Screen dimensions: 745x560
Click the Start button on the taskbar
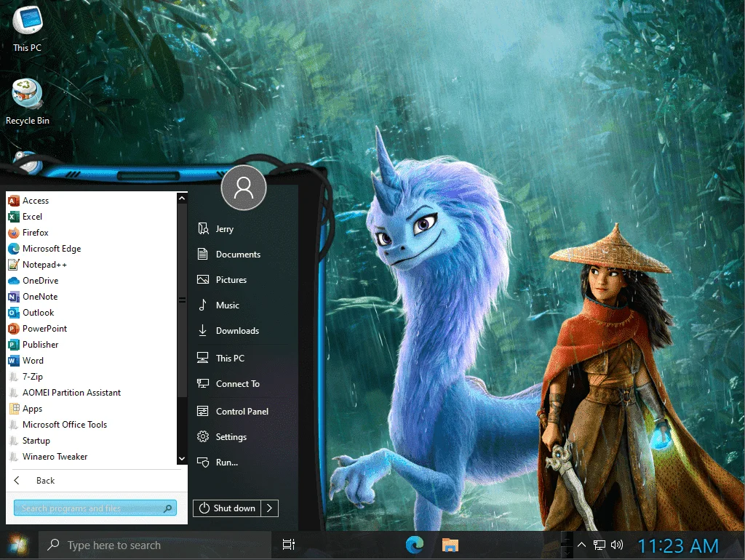(x=18, y=545)
